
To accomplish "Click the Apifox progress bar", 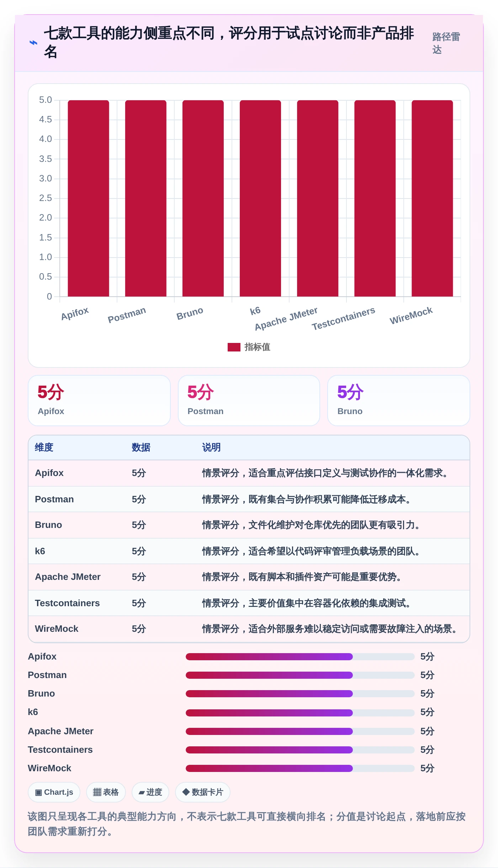I will click(300, 657).
